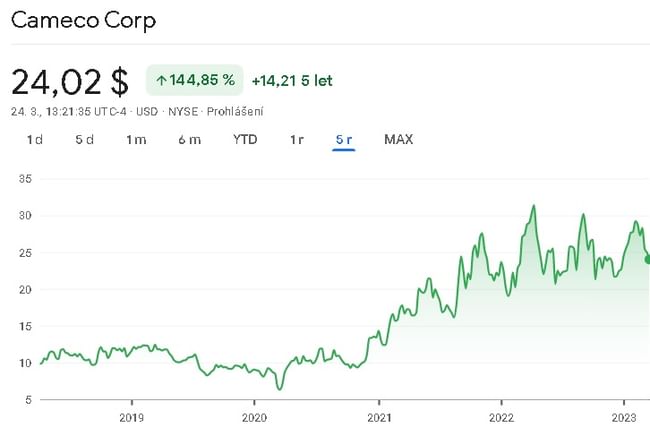Click the 24,02 $ current price
Image resolution: width=650 pixels, height=427 pixels.
coord(70,80)
